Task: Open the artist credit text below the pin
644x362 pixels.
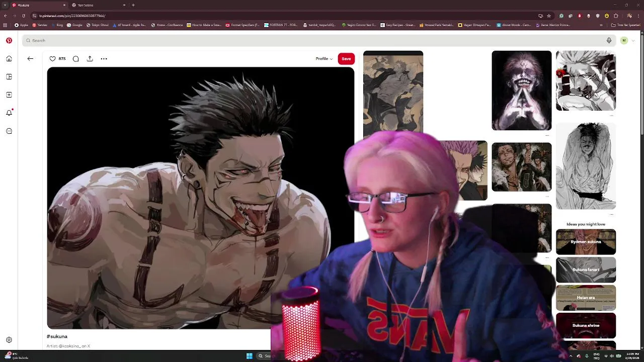Action: [68, 346]
